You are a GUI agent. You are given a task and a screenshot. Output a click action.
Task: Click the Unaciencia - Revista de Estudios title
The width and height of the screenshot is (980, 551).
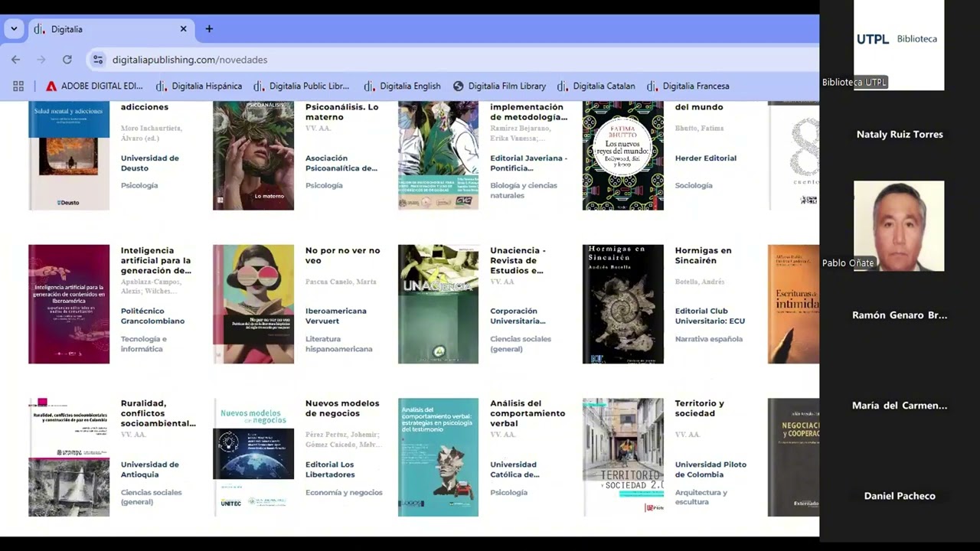[x=518, y=260]
